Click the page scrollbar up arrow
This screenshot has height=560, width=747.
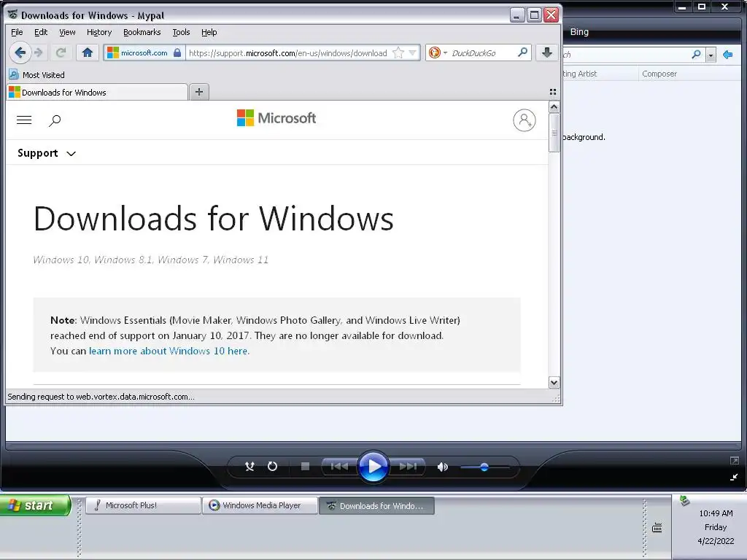(x=554, y=107)
